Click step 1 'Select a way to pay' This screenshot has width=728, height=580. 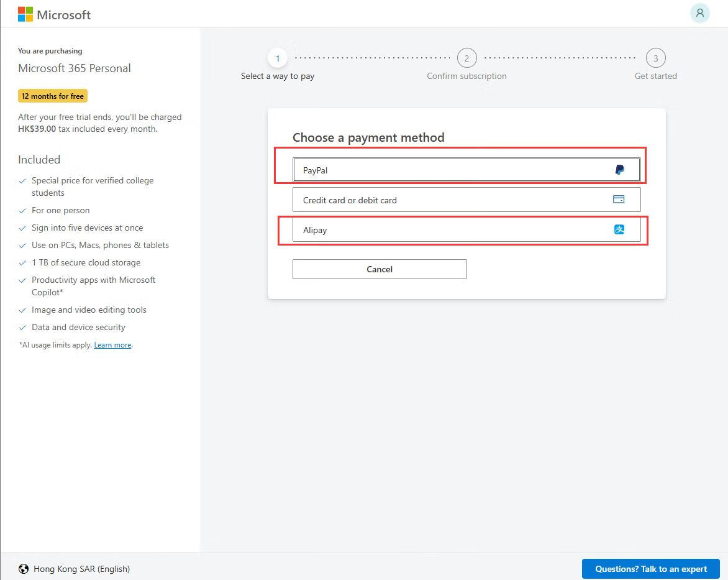(x=278, y=58)
